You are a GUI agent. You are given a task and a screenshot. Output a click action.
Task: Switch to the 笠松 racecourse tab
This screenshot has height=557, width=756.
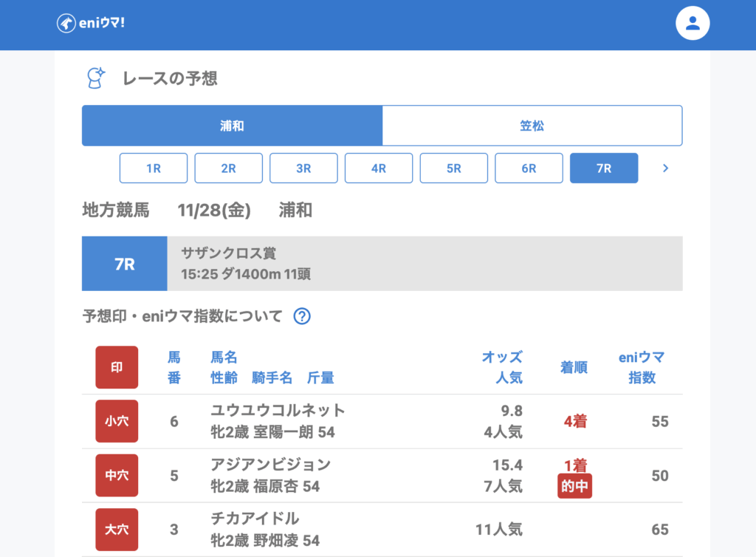point(532,126)
